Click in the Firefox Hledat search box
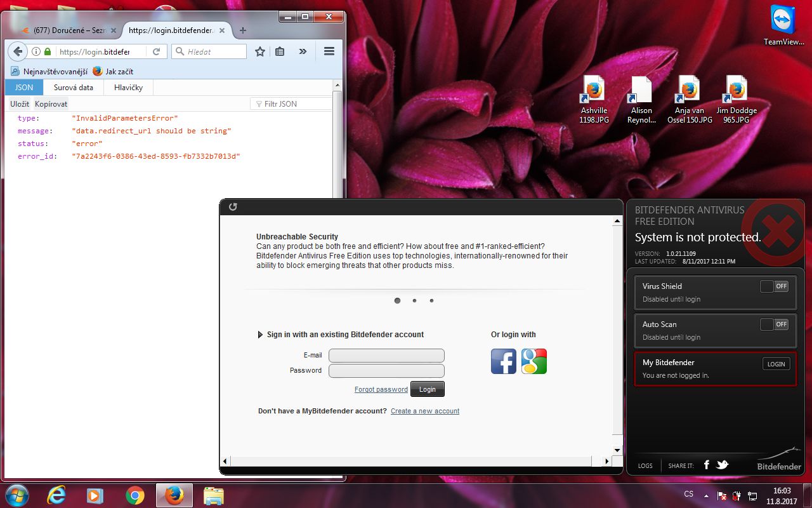Screen dimensions: 812x508 click(209, 51)
